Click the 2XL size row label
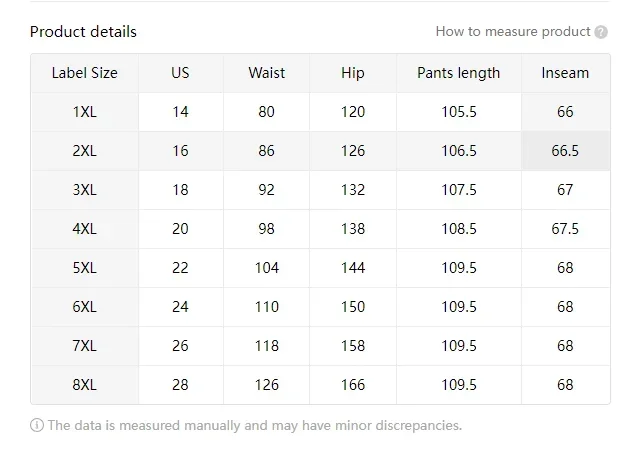Image resolution: width=624 pixels, height=464 pixels. point(85,151)
